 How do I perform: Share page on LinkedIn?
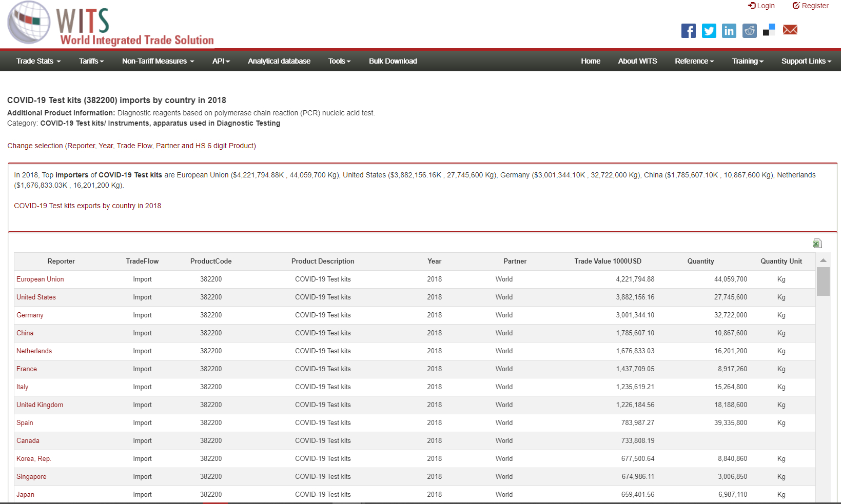[x=729, y=31]
